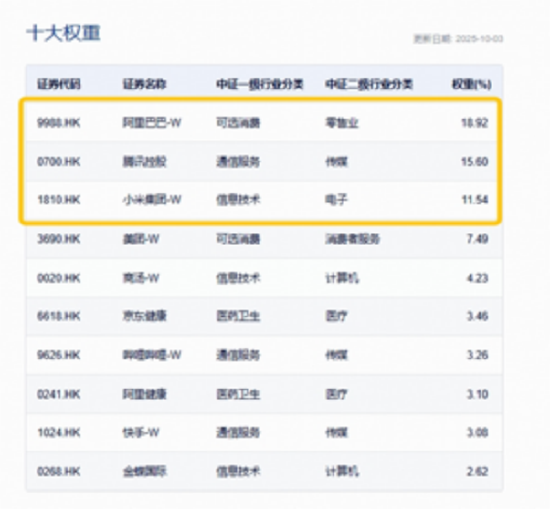This screenshot has height=509, width=550.
Task: Click stock code 0241.HK
Action: tap(59, 395)
